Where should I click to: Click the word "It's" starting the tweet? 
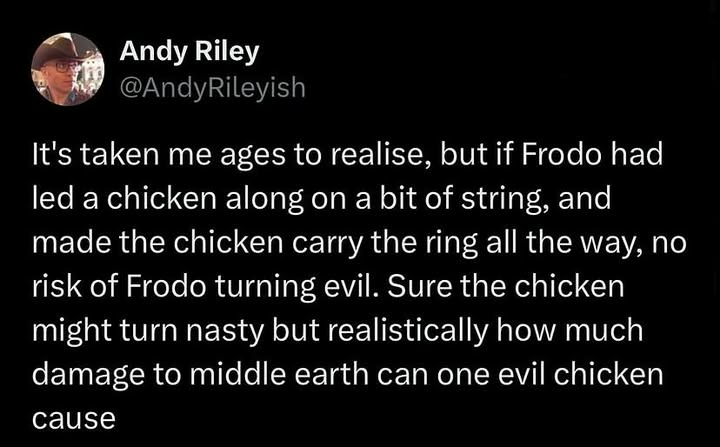[x=51, y=157]
